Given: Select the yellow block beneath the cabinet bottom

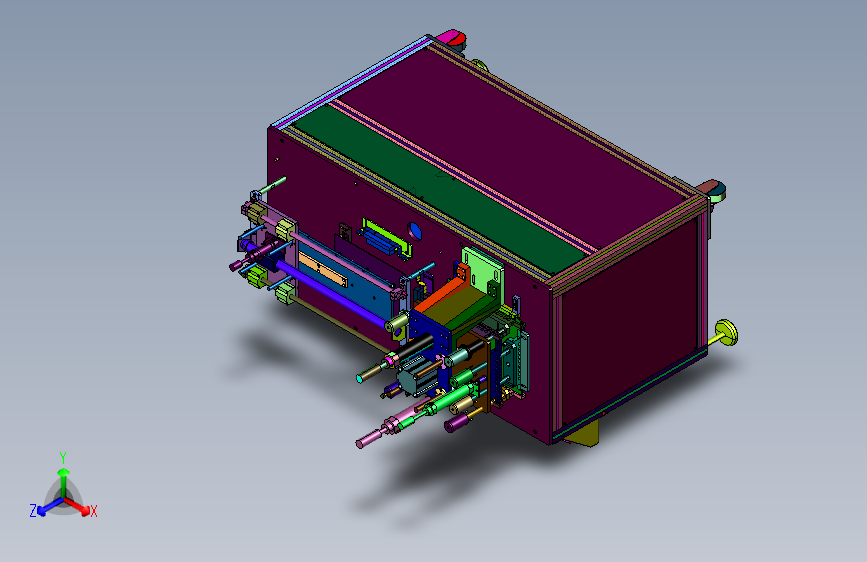Looking at the screenshot, I should pyautogui.click(x=582, y=435).
